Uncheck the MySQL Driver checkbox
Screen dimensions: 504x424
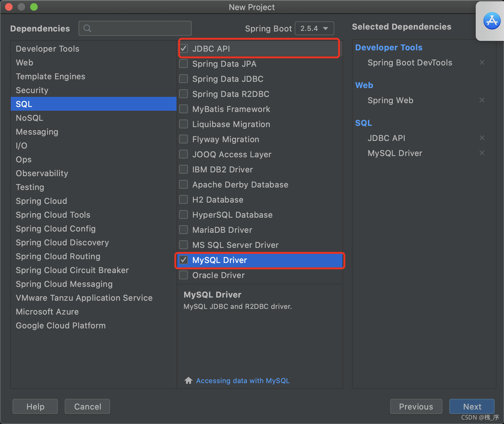pos(184,260)
